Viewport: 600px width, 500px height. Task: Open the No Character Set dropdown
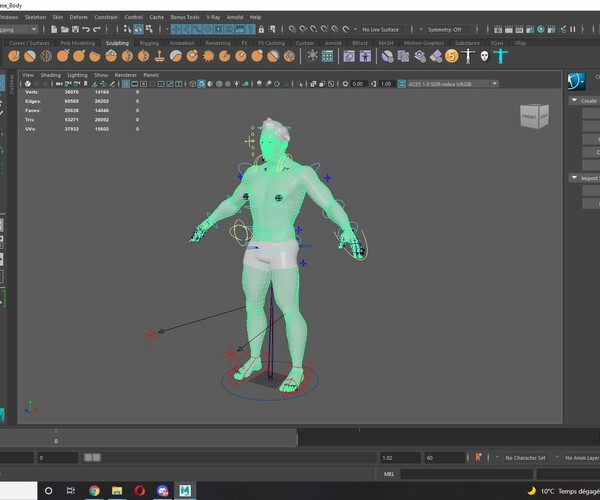[525, 458]
